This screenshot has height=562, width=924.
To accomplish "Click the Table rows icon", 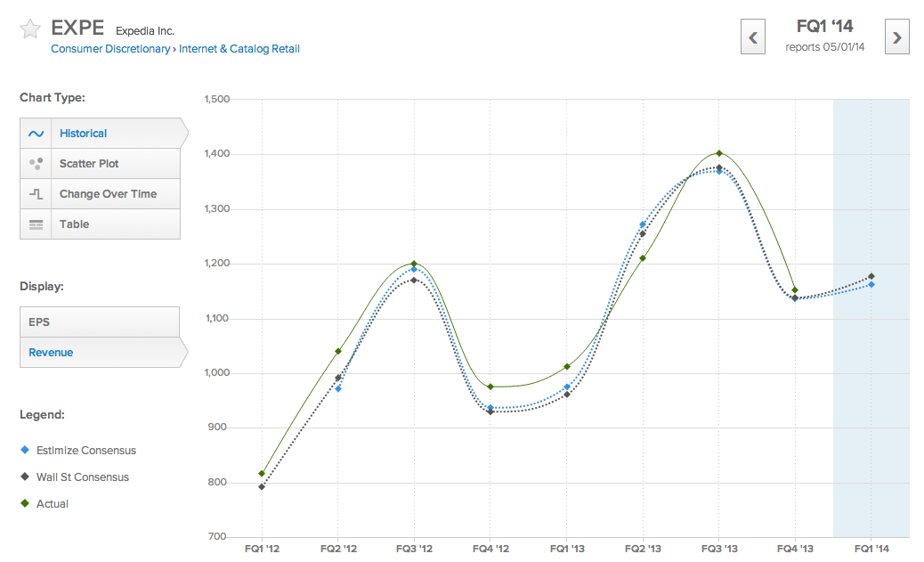I will click(x=36, y=224).
